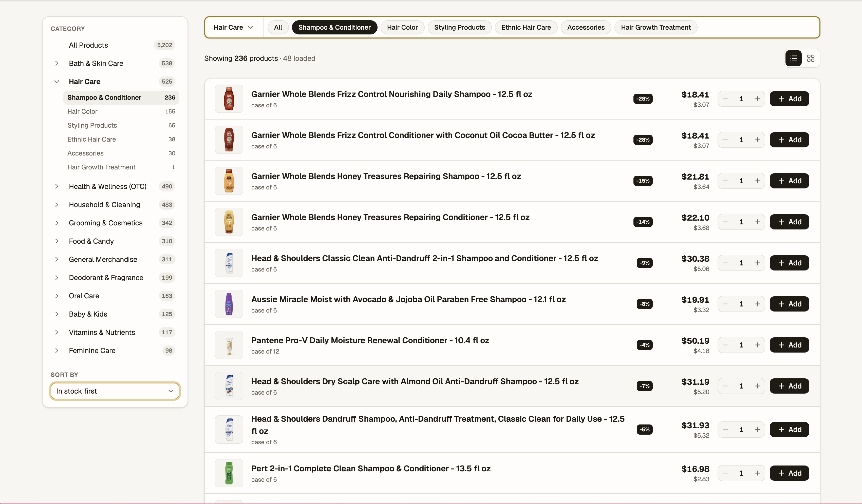Image resolution: width=862 pixels, height=504 pixels.
Task: Decrease quantity for Pantene Pro-V Conditioner
Action: pos(725,345)
